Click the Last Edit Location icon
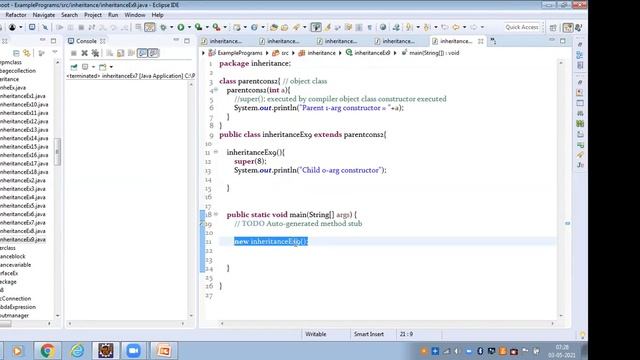The image size is (640, 360). [x=444, y=27]
